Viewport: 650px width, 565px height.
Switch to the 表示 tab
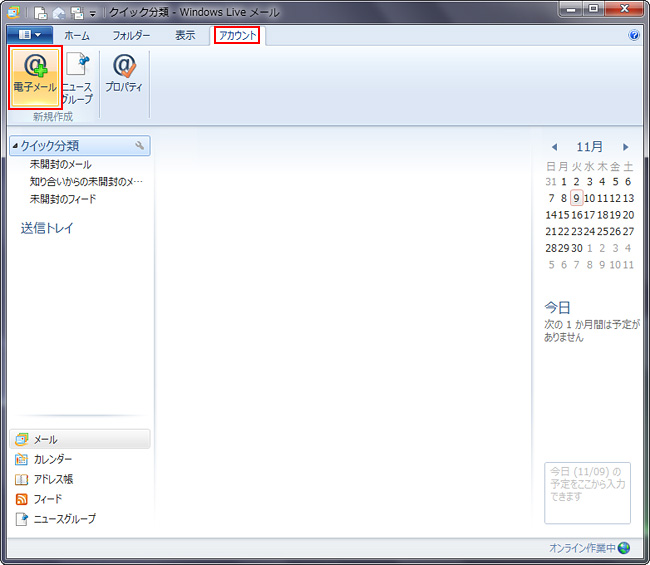click(185, 36)
